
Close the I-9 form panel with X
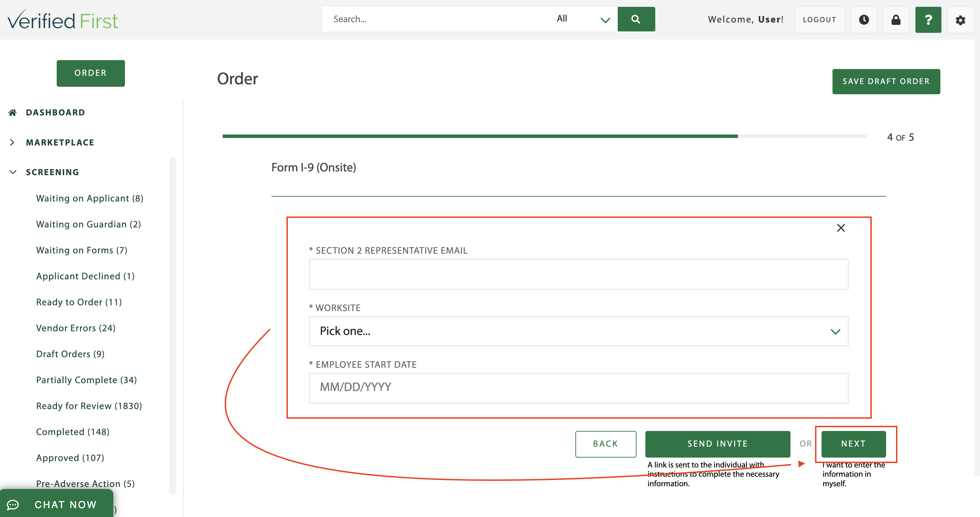(x=841, y=228)
